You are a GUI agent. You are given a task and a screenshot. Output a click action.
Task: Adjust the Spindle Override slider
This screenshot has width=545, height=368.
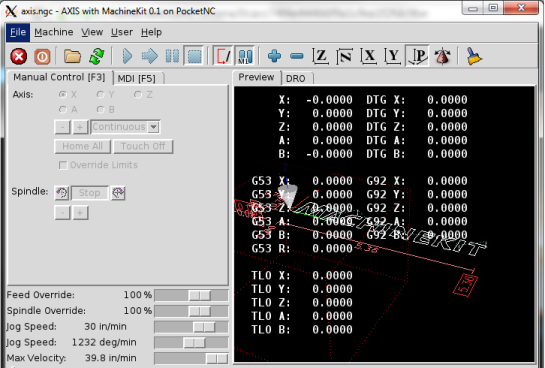tap(200, 311)
